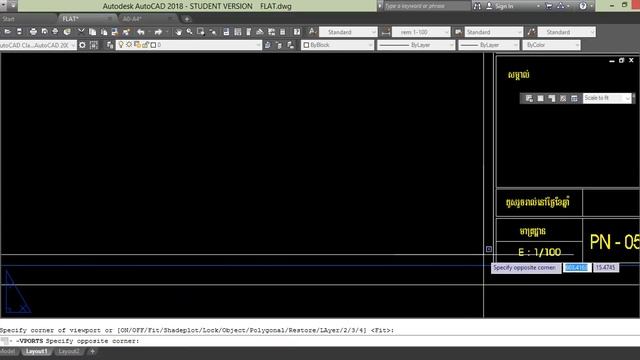
Task: Open the dimension style rem 1-100 dropdown
Action: tap(421, 32)
